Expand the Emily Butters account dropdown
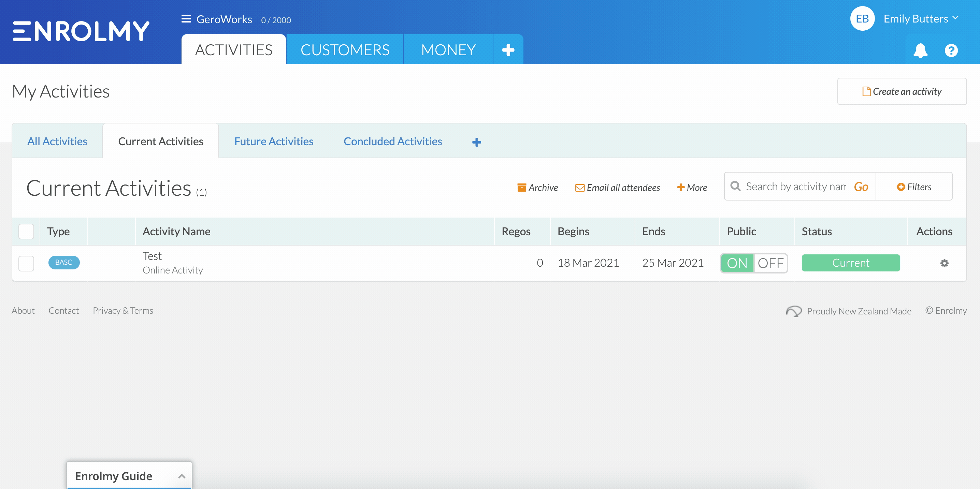 pyautogui.click(x=921, y=19)
